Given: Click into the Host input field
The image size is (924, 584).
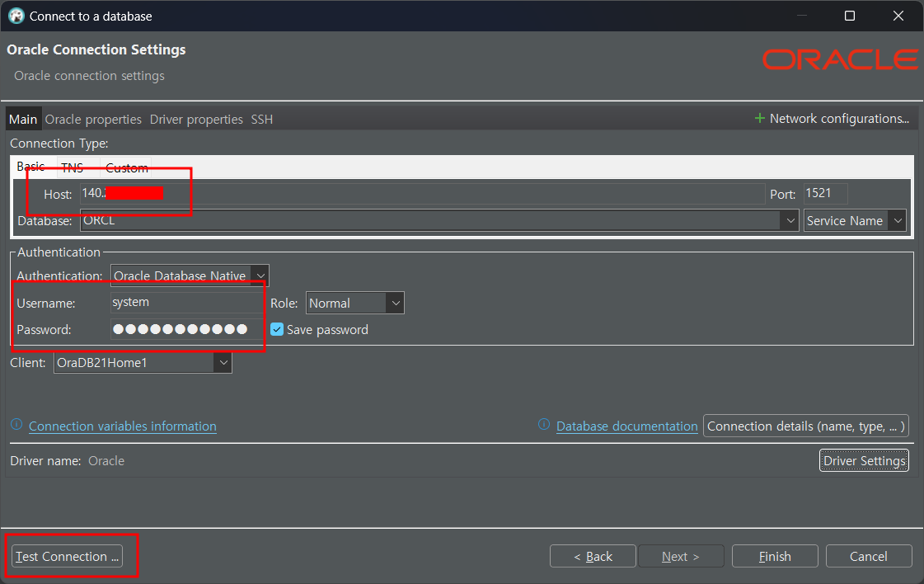Looking at the screenshot, I should [423, 194].
